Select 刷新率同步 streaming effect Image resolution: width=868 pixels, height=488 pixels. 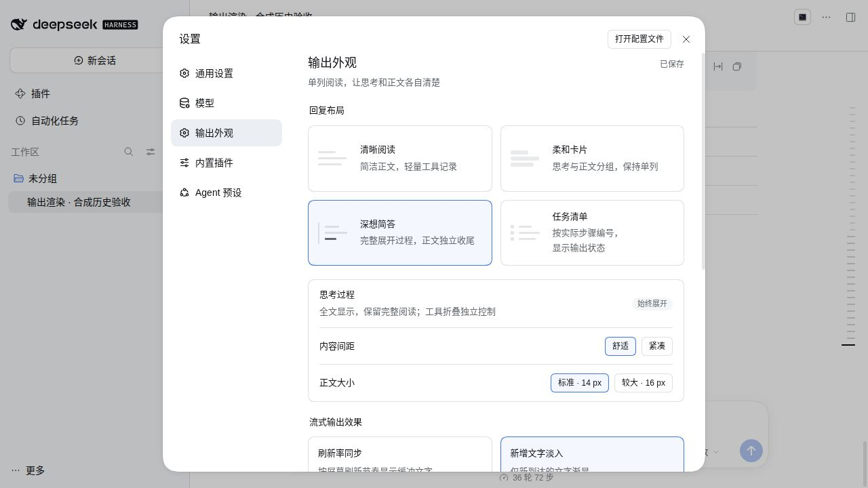pyautogui.click(x=400, y=454)
